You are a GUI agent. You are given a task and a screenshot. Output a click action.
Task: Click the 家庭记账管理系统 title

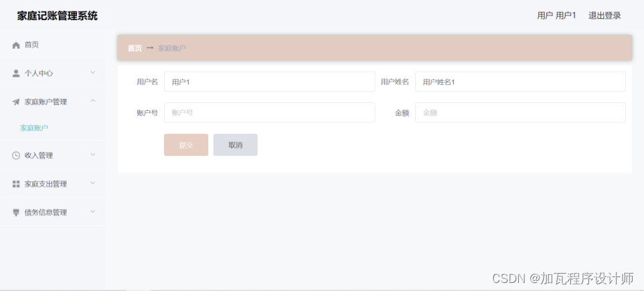(57, 16)
